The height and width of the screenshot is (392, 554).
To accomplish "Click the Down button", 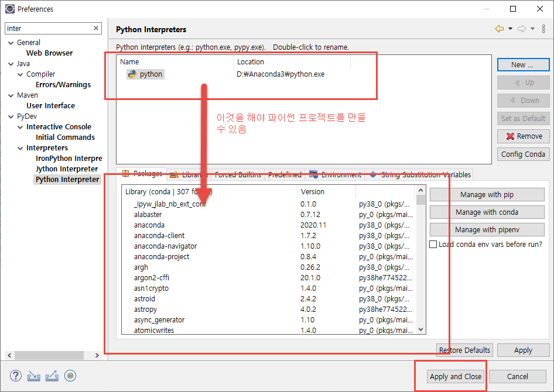I will 524,101.
